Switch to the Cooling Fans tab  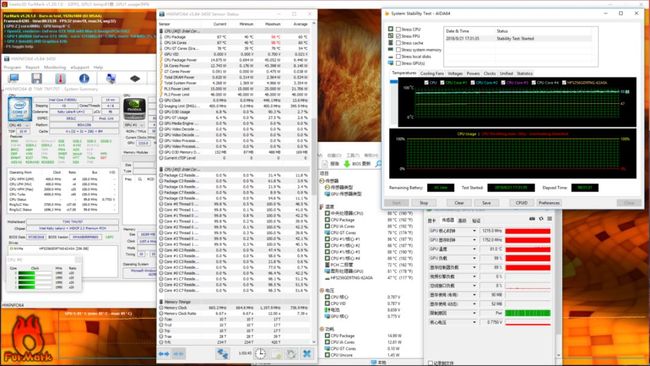tap(432, 73)
